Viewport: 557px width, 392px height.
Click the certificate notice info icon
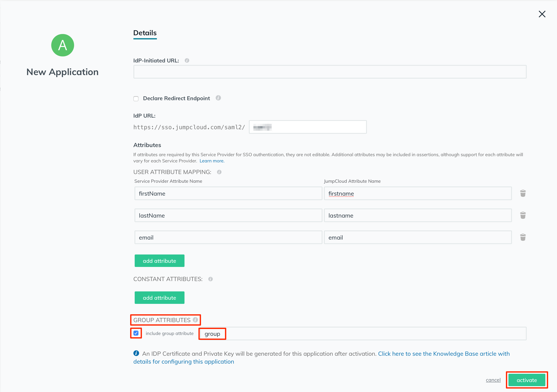coord(136,353)
